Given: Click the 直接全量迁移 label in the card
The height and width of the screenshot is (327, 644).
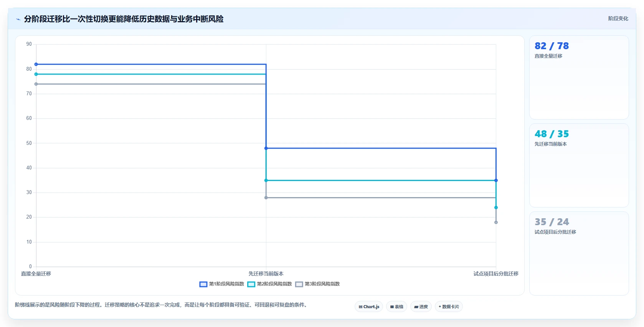Looking at the screenshot, I should 548,56.
